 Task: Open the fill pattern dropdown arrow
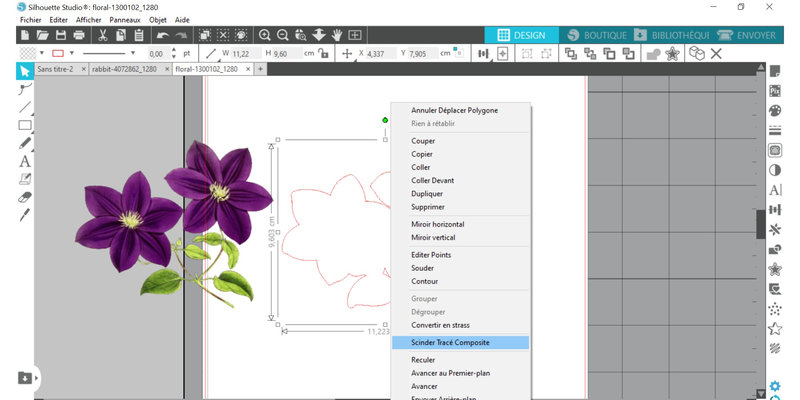tap(40, 53)
